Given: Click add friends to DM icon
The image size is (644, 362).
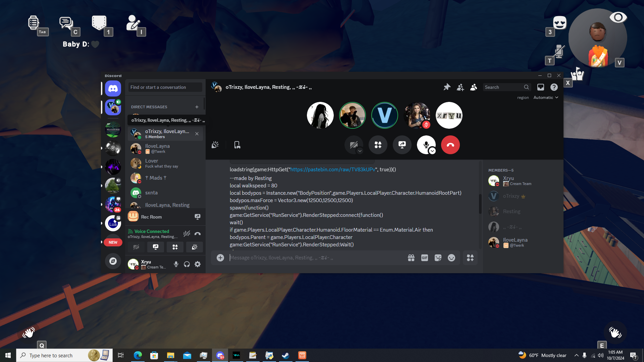Looking at the screenshot, I should click(x=460, y=87).
